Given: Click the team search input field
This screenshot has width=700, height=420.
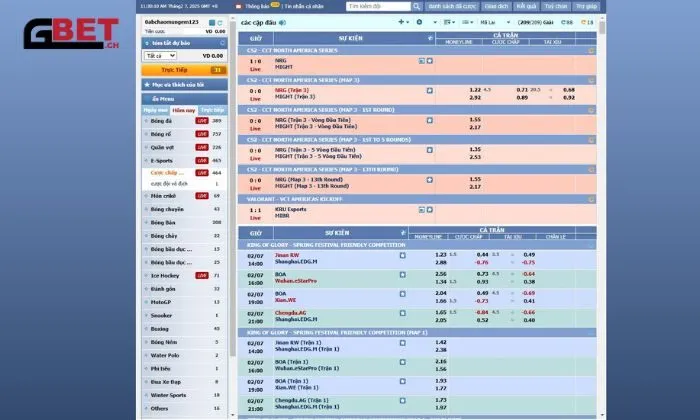Looking at the screenshot, I should tap(379, 6).
